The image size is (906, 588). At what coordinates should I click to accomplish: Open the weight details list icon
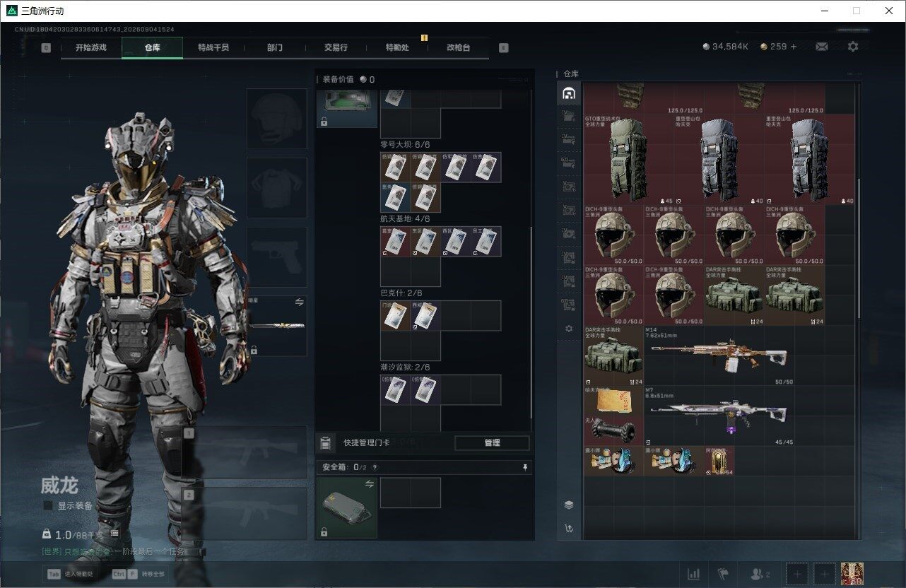point(114,533)
